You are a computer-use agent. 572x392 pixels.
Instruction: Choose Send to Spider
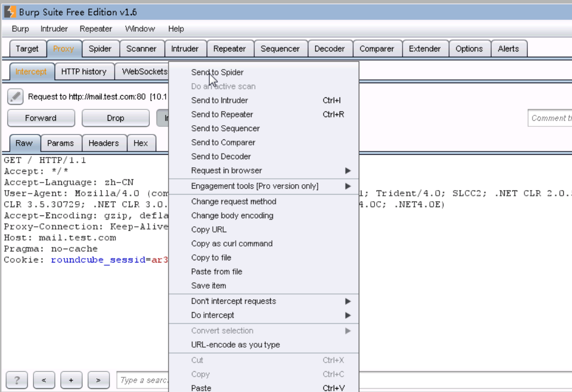264,72
